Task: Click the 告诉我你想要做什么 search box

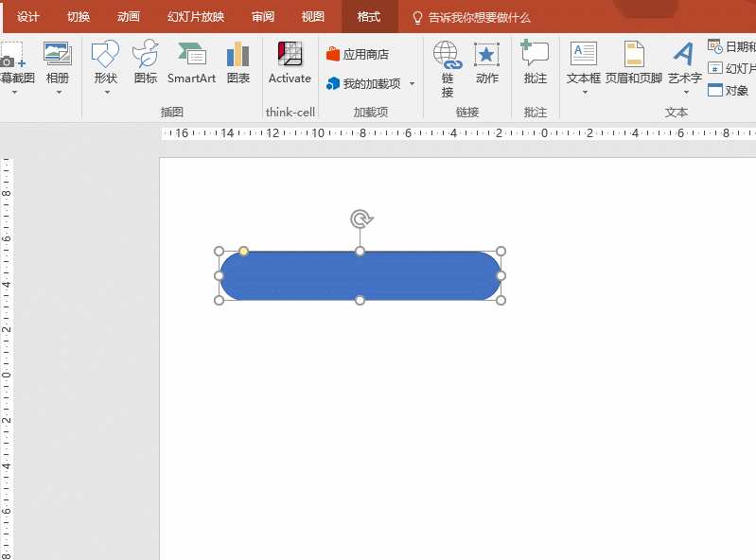Action: (479, 17)
